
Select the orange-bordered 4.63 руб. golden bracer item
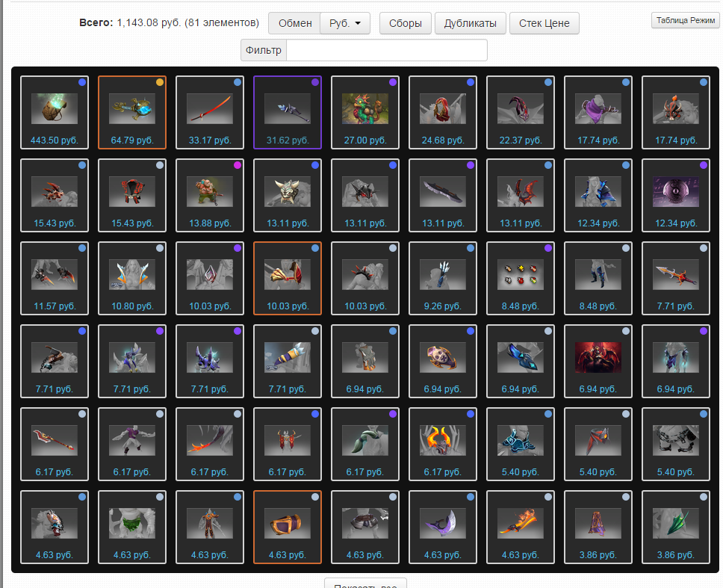[288, 527]
